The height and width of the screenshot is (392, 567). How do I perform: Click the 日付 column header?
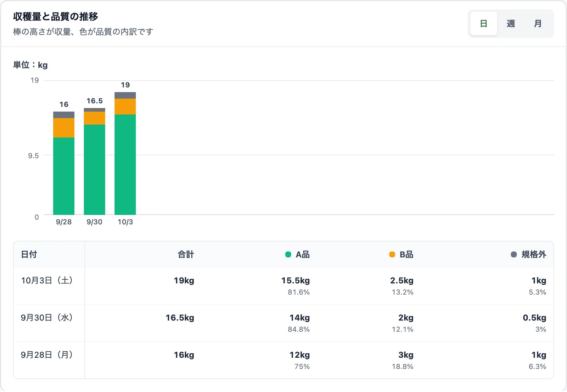coord(29,255)
